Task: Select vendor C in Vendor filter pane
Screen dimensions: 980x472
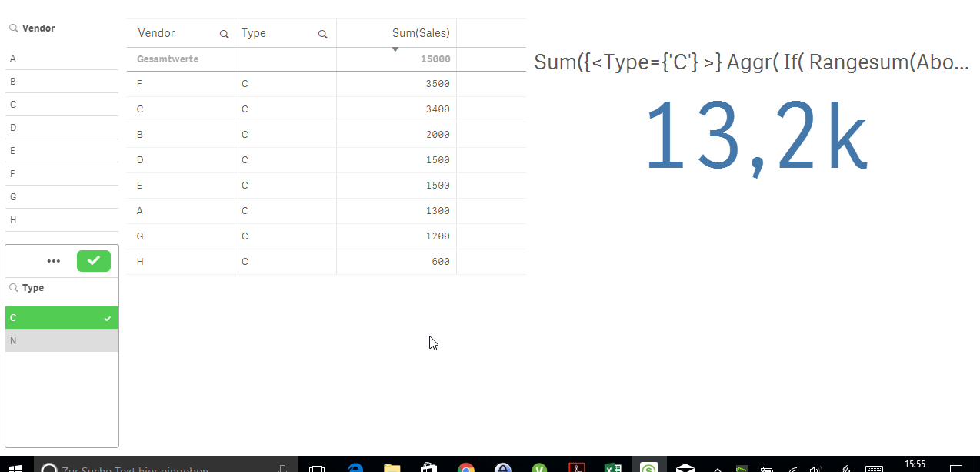Action: (62, 105)
